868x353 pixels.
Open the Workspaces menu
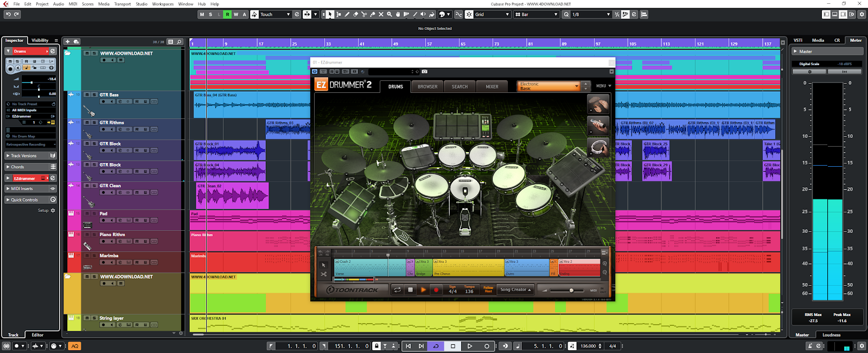(x=163, y=4)
